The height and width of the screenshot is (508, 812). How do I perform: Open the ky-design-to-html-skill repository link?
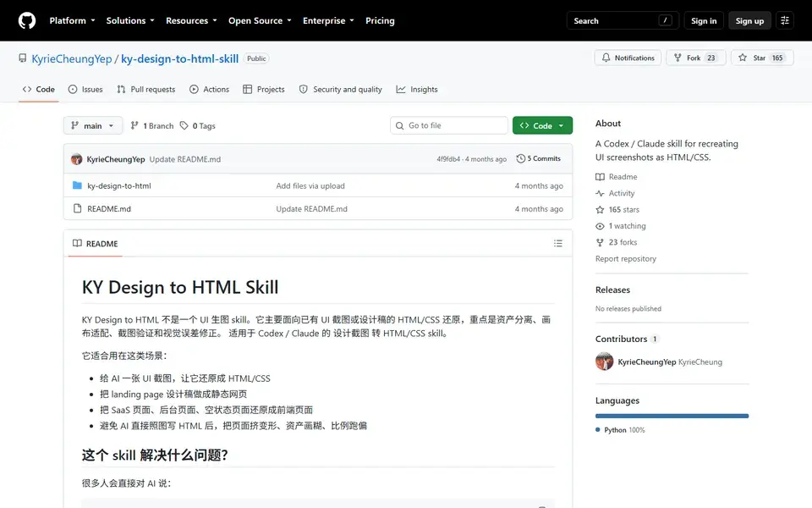(179, 58)
